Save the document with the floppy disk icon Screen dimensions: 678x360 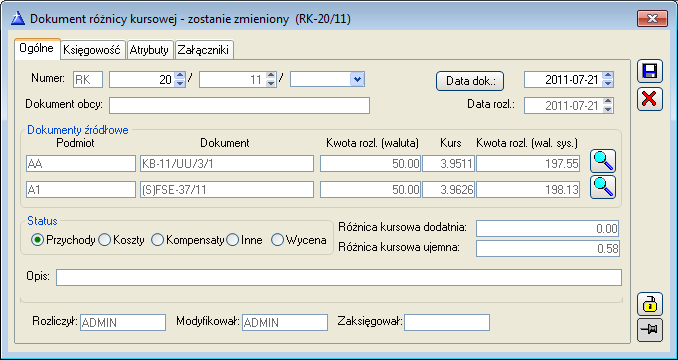click(650, 71)
